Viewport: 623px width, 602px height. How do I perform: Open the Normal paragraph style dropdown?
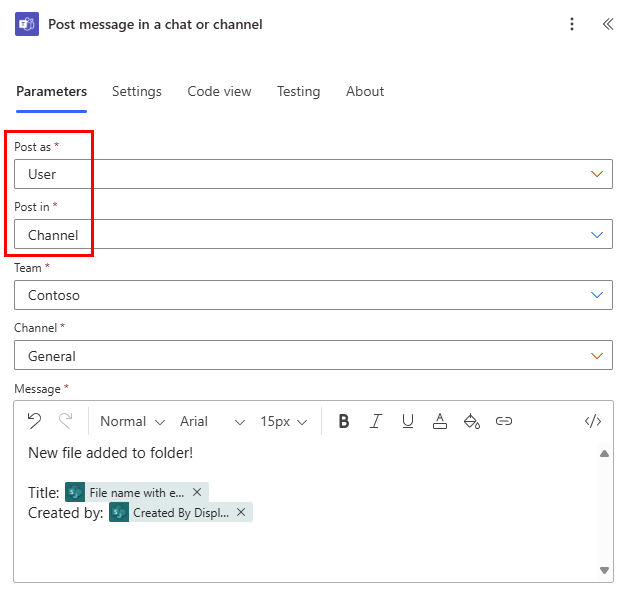(132, 421)
